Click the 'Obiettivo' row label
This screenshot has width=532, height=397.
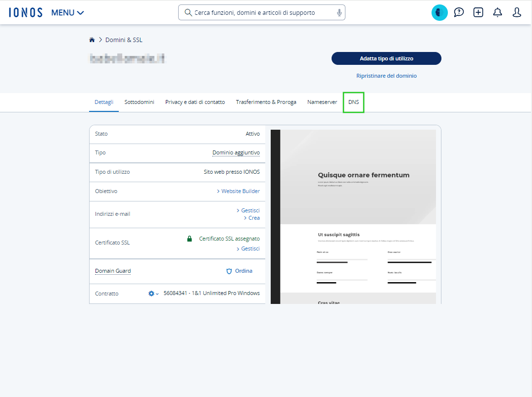pos(106,191)
